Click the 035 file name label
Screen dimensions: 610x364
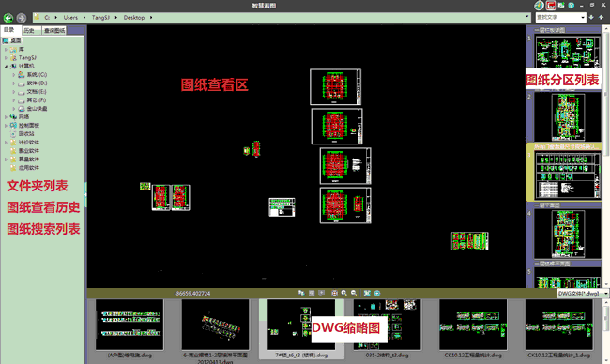pyautogui.click(x=387, y=355)
